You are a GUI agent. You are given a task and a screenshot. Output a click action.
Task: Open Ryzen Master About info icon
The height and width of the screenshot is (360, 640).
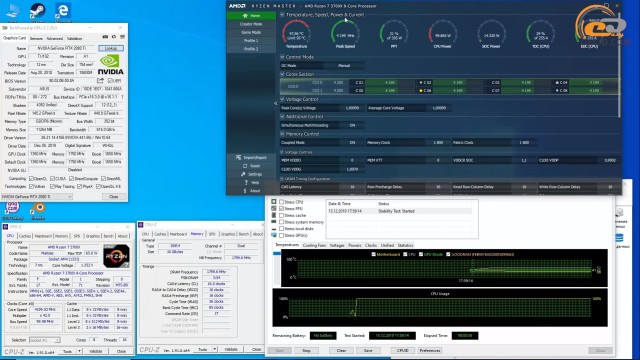245,191
